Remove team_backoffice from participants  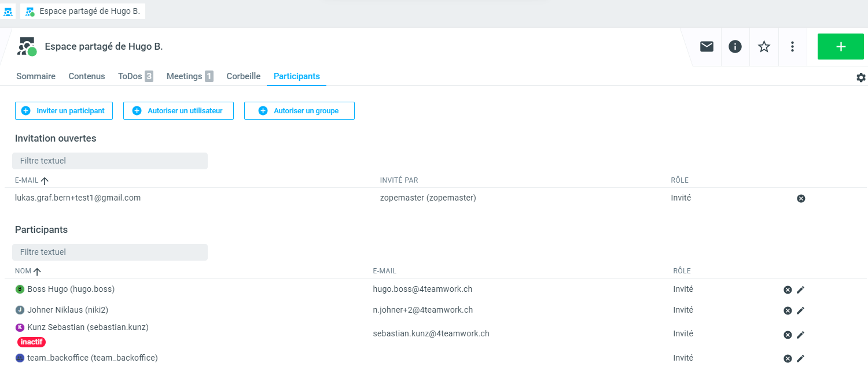788,358
